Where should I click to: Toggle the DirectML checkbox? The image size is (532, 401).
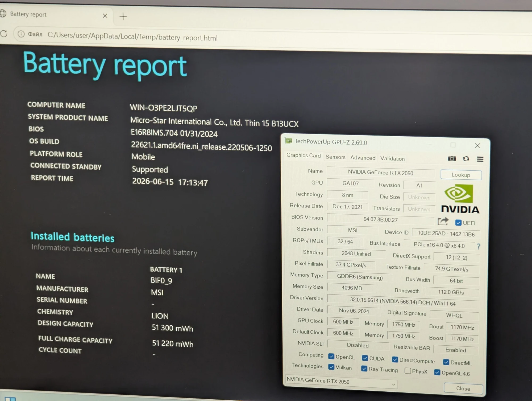click(x=446, y=362)
